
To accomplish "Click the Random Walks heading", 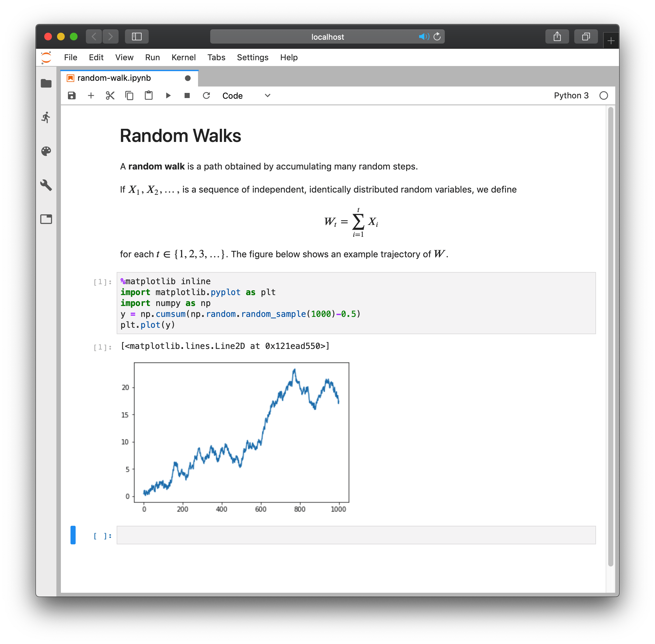I will [x=180, y=136].
